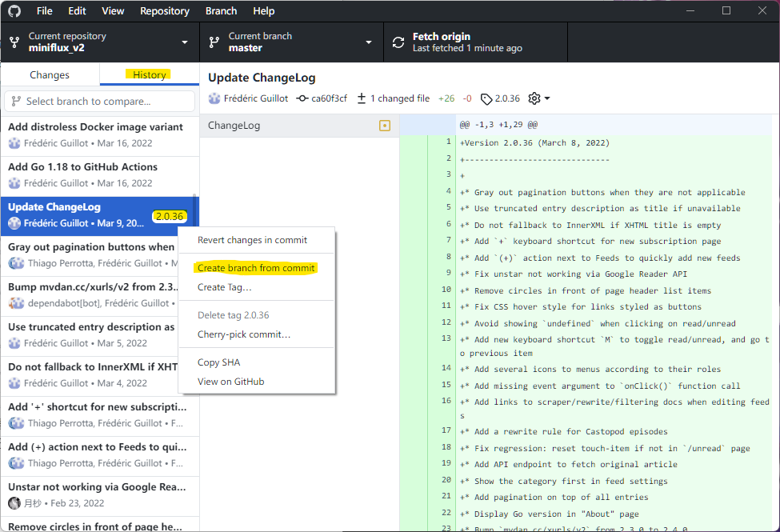The width and height of the screenshot is (780, 532).
Task: Open the Help menu
Action: (x=264, y=11)
